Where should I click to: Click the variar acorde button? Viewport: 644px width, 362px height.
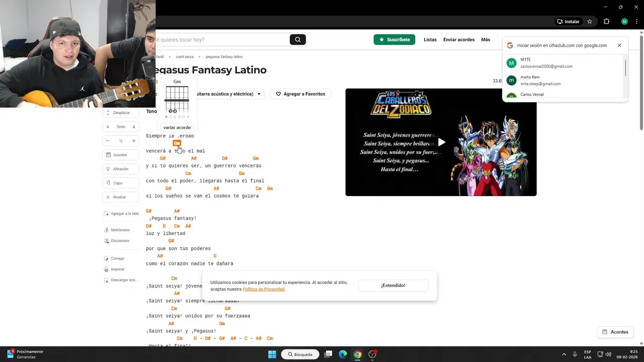coord(177,128)
